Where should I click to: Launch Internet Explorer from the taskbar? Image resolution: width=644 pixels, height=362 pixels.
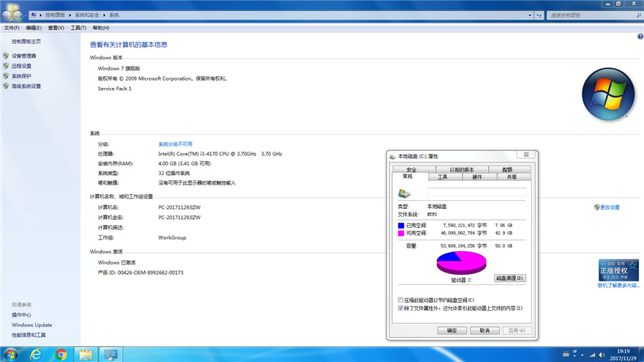(36, 354)
